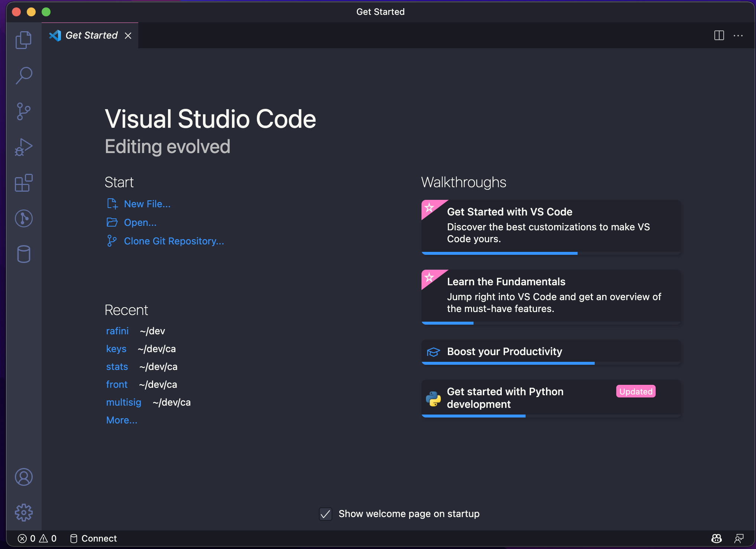Click New File link
The image size is (756, 549).
[x=148, y=204]
